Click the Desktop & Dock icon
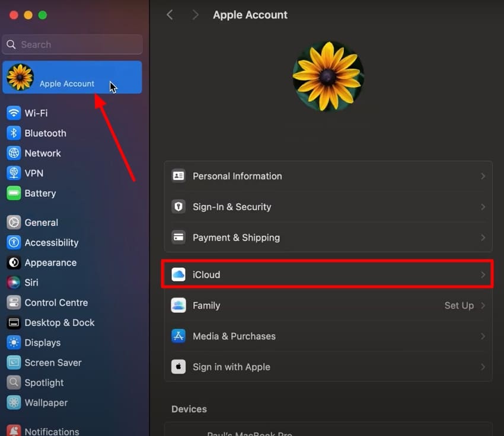 14,322
